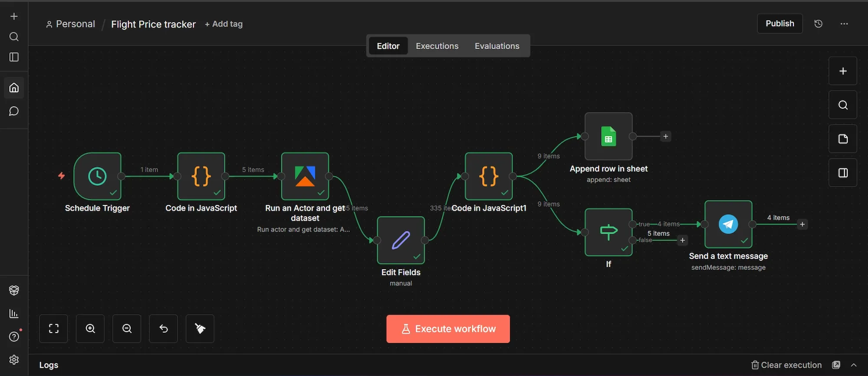
Task: Click the Schedule Trigger output connector dot
Action: pyautogui.click(x=122, y=176)
